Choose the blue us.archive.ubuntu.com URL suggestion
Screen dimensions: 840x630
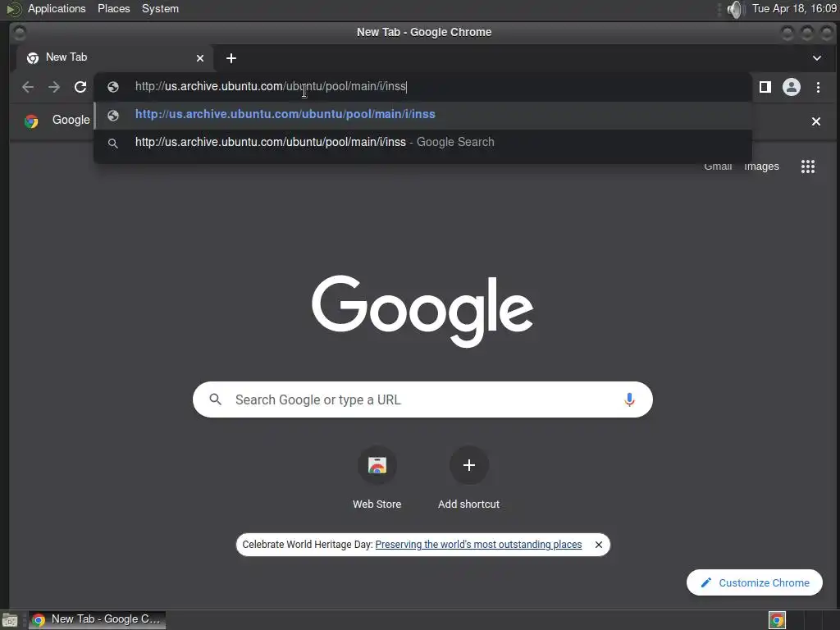click(423, 115)
